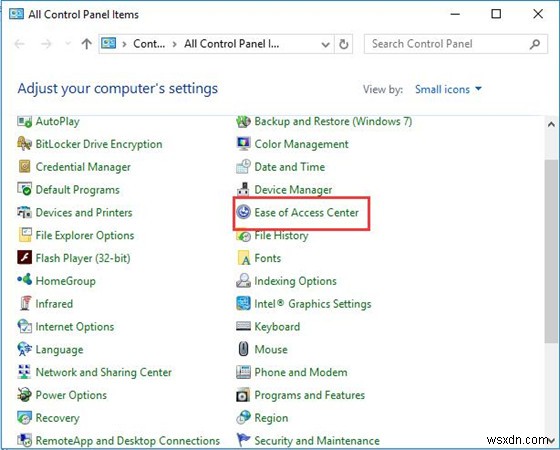Click the Date and Time clock icon
Viewport: 560px width, 450px height.
pos(244,166)
